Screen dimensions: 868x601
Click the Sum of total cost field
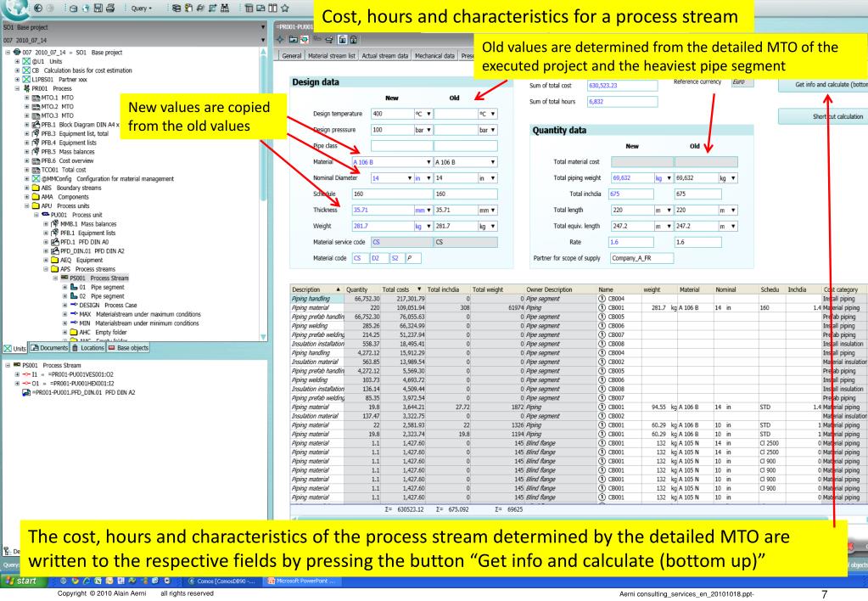623,85
